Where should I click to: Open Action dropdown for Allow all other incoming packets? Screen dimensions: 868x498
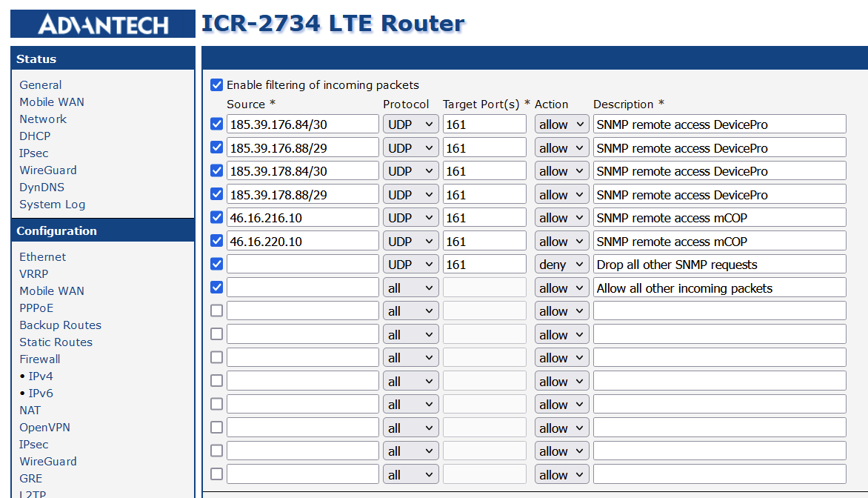[x=561, y=288]
